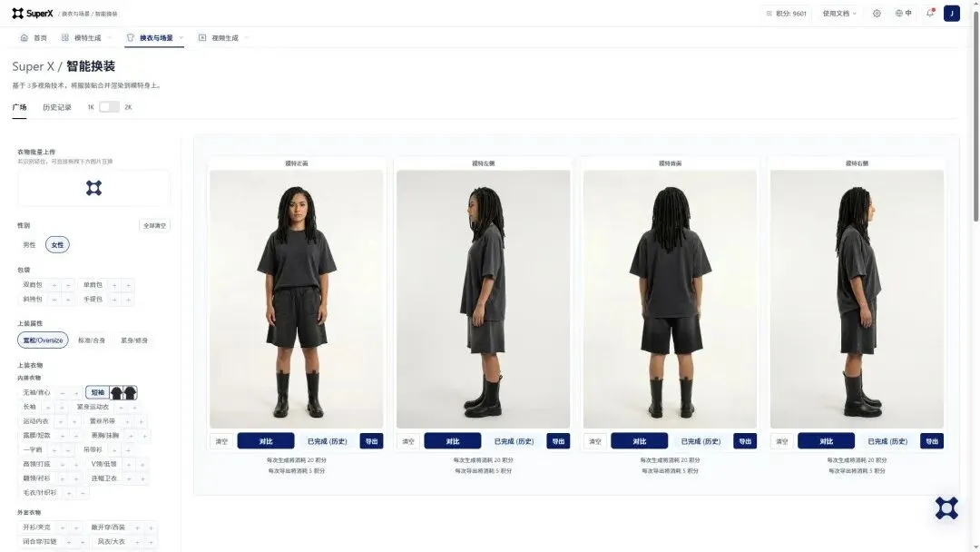Click 对比 under the front view image
Screen dimensions: 980x552
pyautogui.click(x=266, y=441)
